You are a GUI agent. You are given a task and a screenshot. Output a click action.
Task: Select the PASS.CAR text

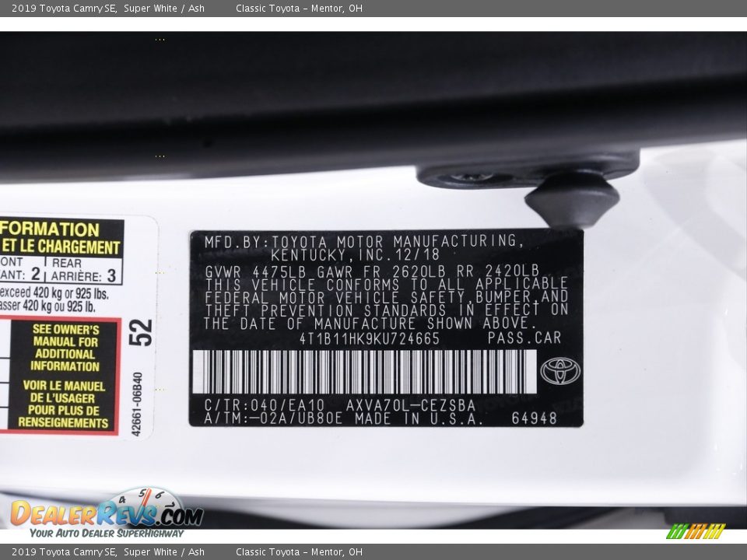click(x=524, y=338)
